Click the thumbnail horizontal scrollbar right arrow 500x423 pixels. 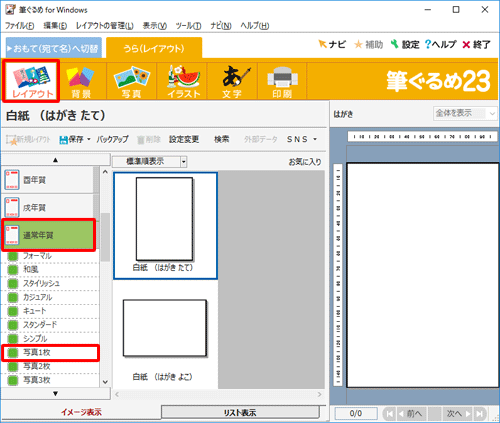(x=319, y=394)
